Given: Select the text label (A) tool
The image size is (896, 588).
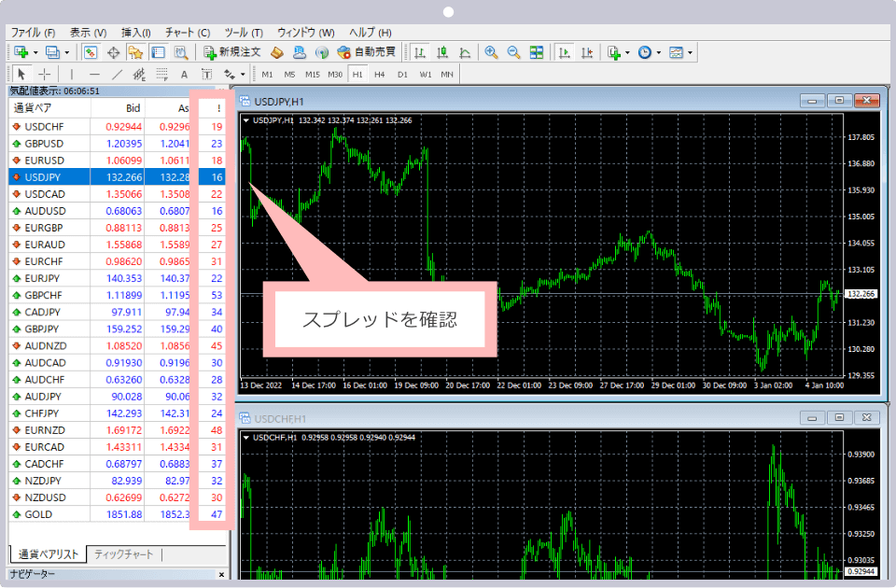Looking at the screenshot, I should click(x=184, y=74).
